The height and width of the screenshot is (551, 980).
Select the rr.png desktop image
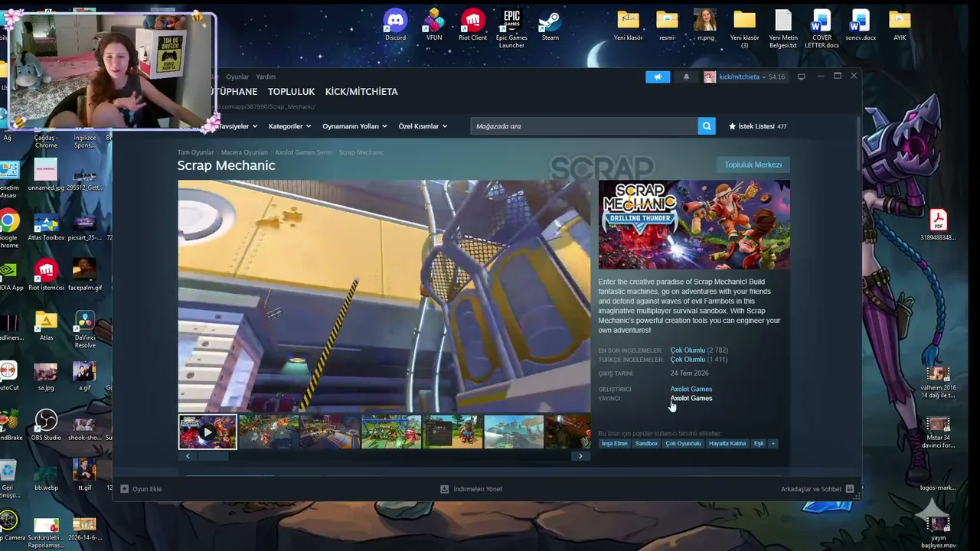[x=705, y=24]
